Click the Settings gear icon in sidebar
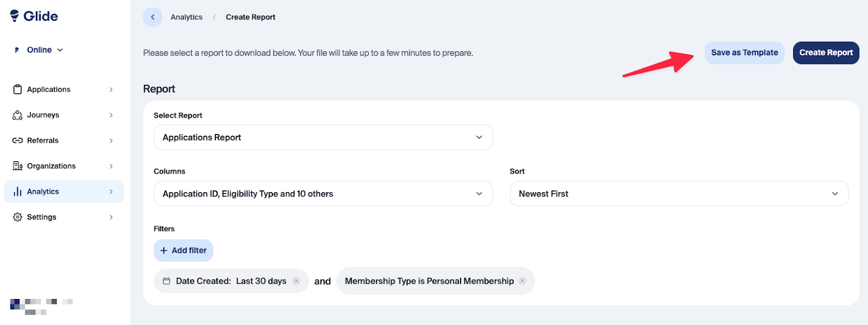 [17, 217]
